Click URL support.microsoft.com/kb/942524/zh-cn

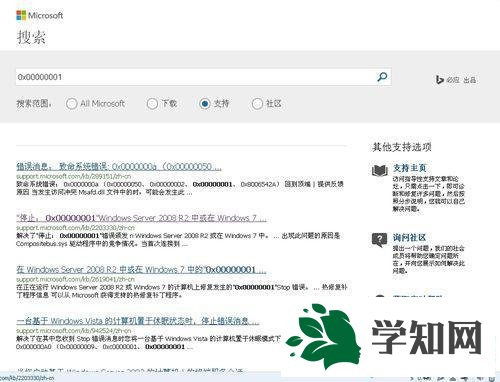pos(74,331)
